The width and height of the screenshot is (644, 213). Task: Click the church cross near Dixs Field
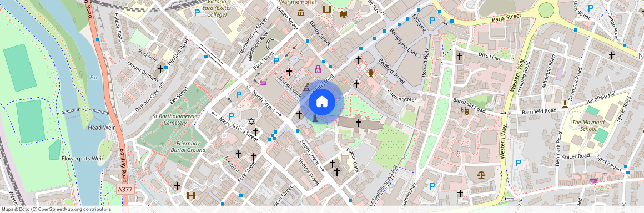point(460,56)
